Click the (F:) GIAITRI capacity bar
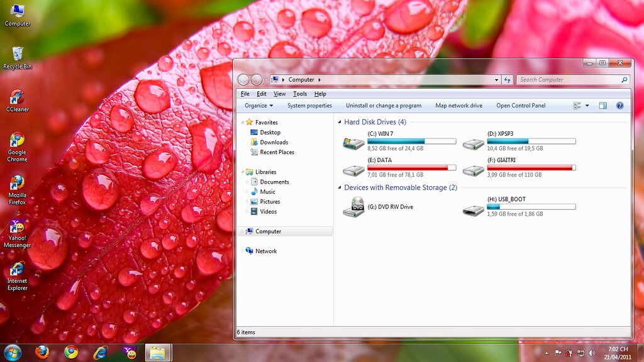Viewport: 644px width, 362px height. click(x=531, y=168)
